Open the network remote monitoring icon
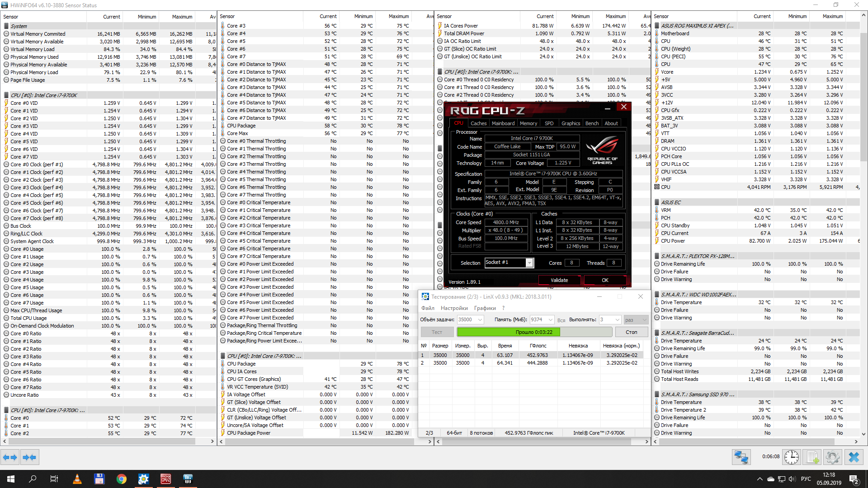This screenshot has width=868, height=488. tap(741, 457)
